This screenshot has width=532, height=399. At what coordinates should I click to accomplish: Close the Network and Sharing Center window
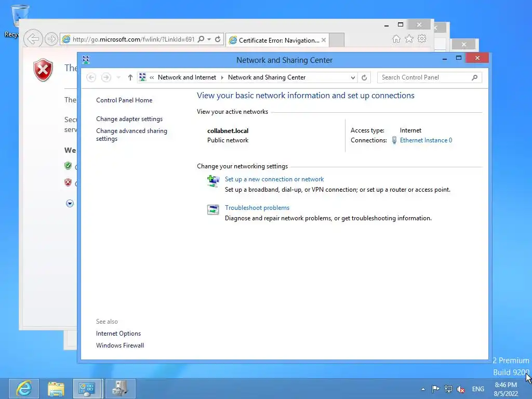click(477, 58)
